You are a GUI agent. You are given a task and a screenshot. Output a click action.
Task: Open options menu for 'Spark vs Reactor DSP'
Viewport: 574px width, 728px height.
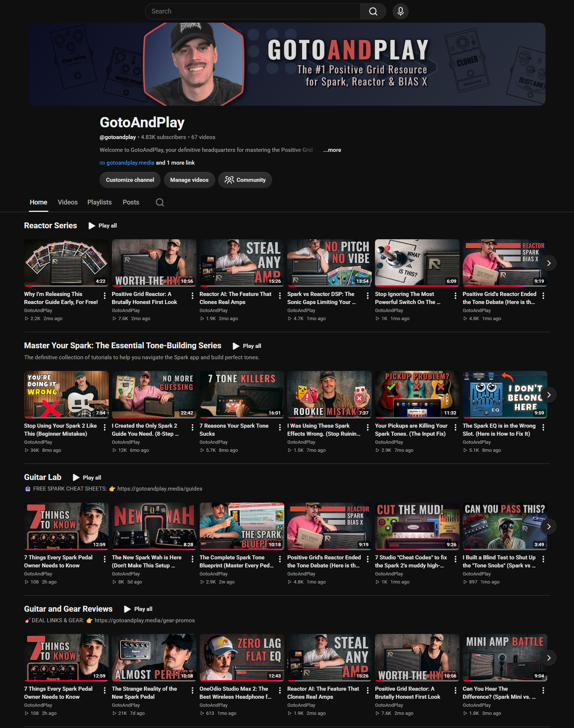point(368,296)
